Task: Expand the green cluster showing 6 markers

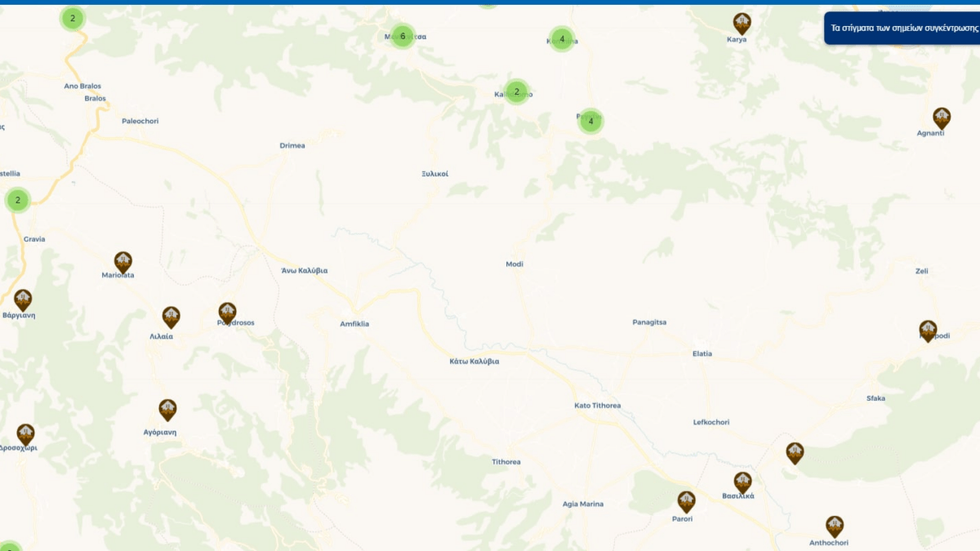Action: tap(402, 36)
